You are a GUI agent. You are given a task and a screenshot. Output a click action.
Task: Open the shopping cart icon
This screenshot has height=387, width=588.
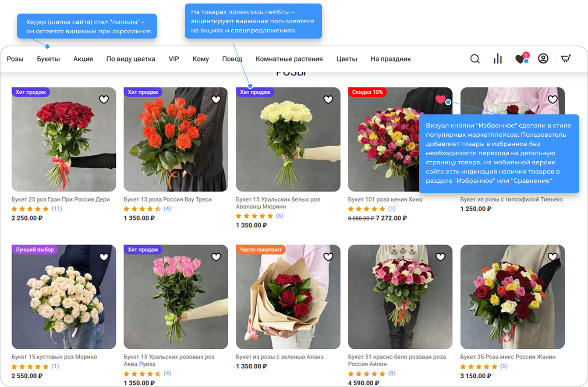coord(566,59)
